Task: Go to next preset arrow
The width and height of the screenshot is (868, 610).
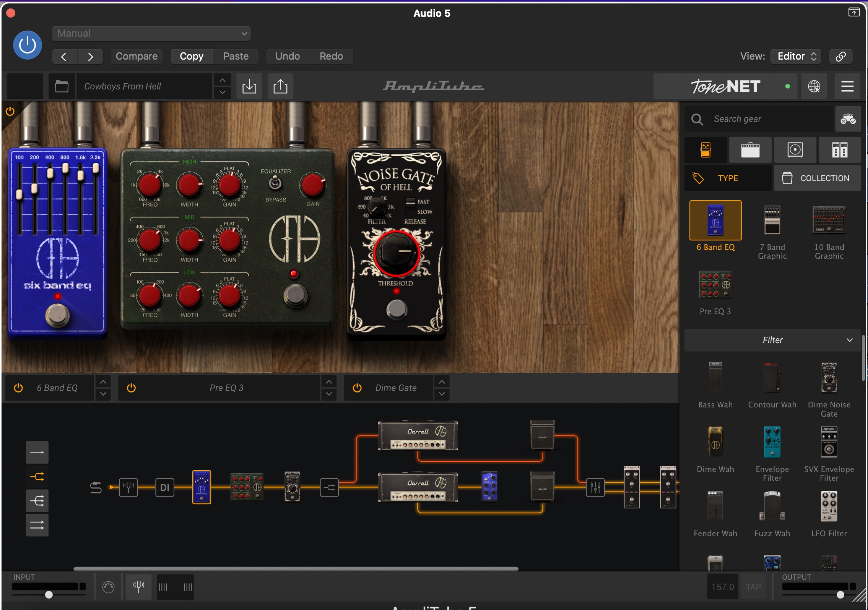Action: pyautogui.click(x=90, y=57)
